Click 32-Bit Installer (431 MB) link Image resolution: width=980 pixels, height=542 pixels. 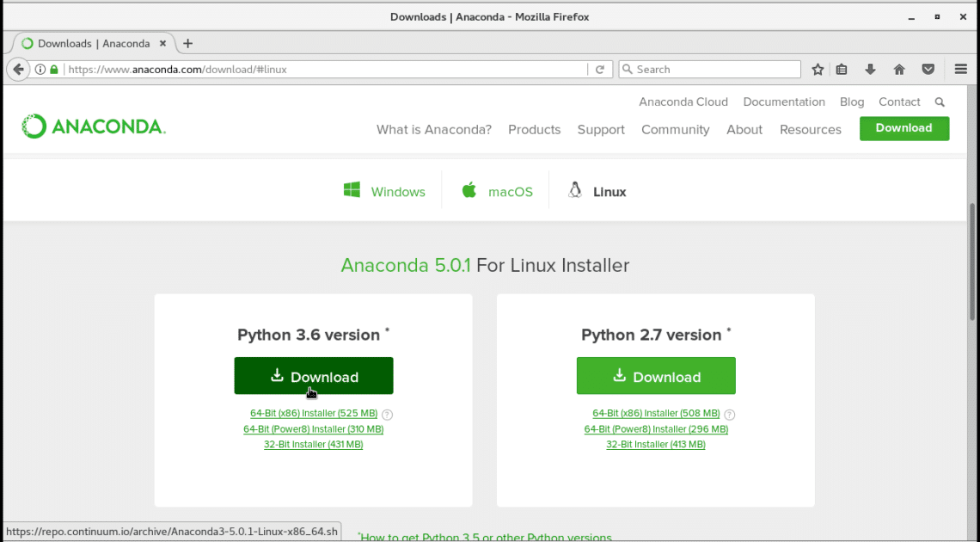pyautogui.click(x=313, y=445)
